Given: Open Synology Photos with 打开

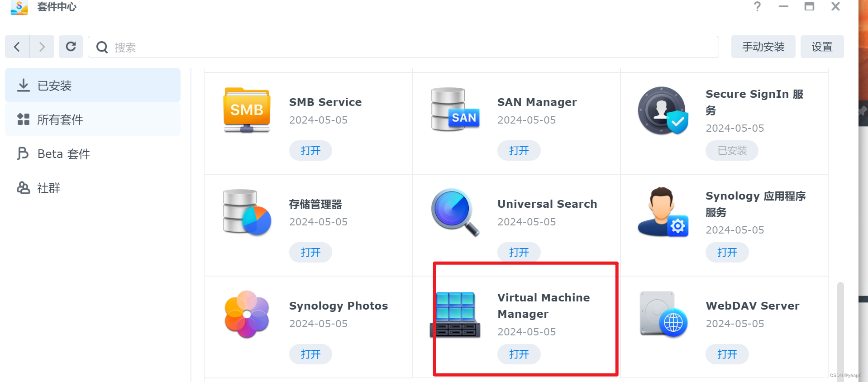Looking at the screenshot, I should pyautogui.click(x=310, y=354).
